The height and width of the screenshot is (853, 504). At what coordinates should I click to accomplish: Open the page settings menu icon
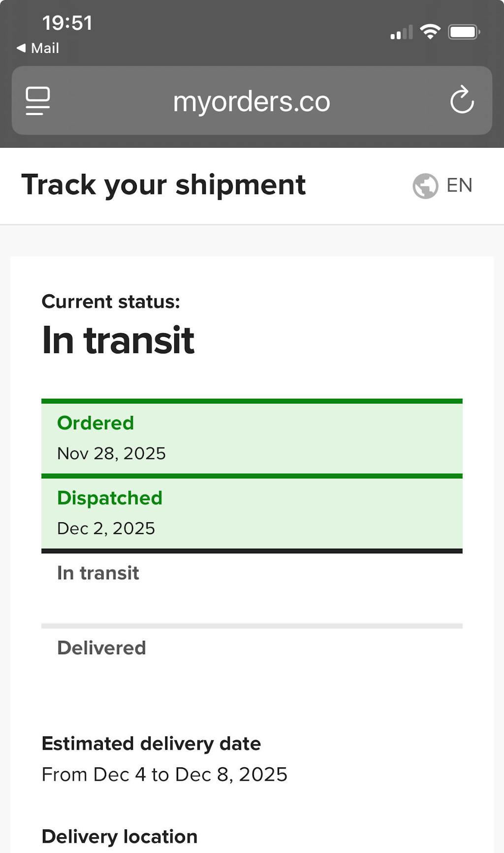[38, 101]
